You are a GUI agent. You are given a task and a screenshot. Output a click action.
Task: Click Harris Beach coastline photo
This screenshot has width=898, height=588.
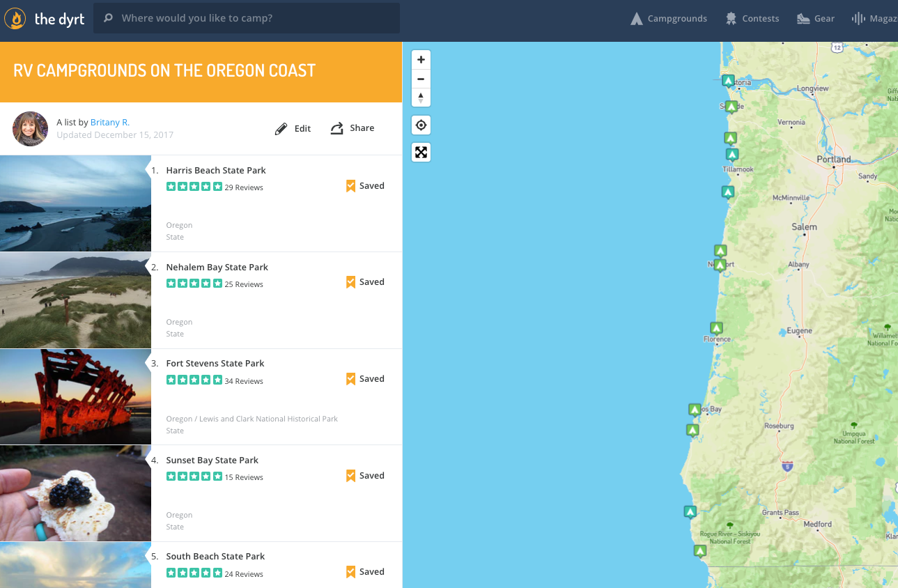click(75, 203)
